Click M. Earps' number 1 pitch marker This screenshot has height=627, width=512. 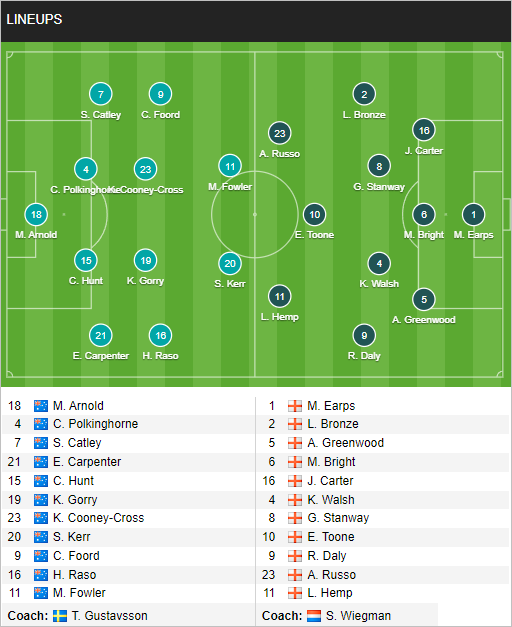pyautogui.click(x=474, y=215)
